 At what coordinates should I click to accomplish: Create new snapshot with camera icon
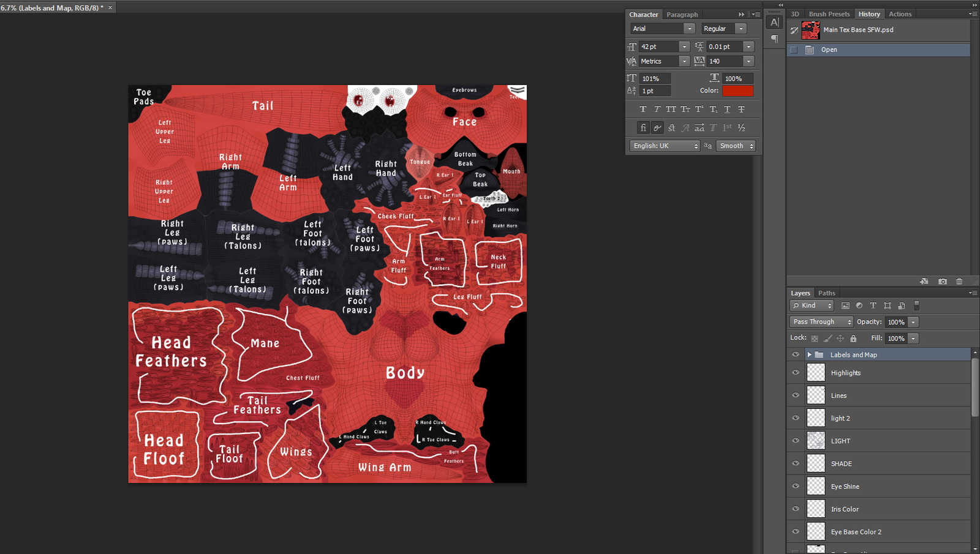(942, 282)
